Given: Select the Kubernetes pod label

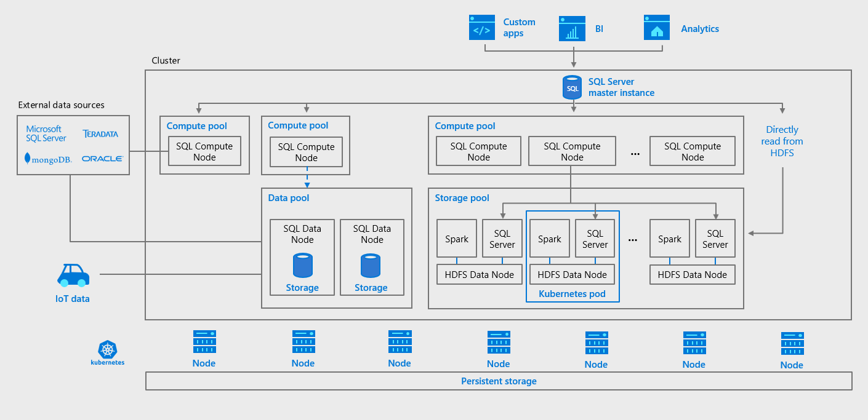Looking at the screenshot, I should [x=572, y=294].
